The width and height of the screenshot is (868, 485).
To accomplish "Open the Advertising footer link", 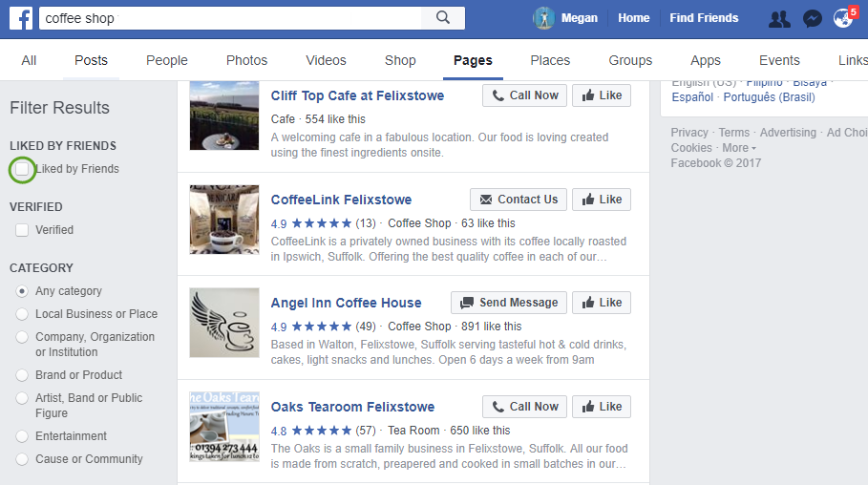I will pyautogui.click(x=788, y=133).
